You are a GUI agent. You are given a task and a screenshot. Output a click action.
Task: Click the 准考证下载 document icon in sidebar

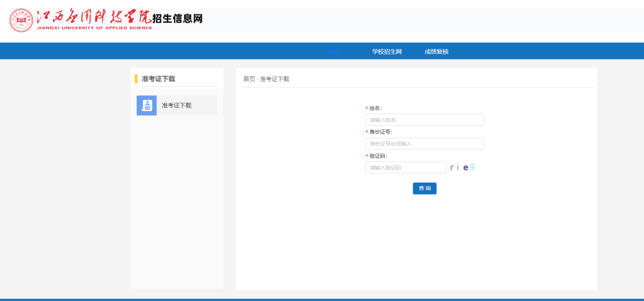coord(147,105)
